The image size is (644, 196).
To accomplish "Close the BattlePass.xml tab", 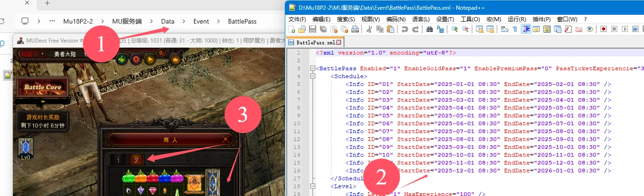I will pyautogui.click(x=338, y=42).
